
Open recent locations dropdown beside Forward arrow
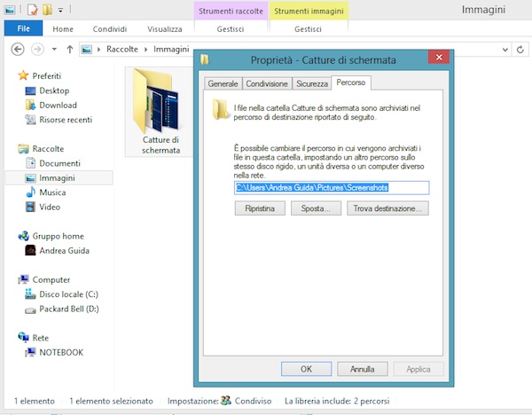[53, 50]
